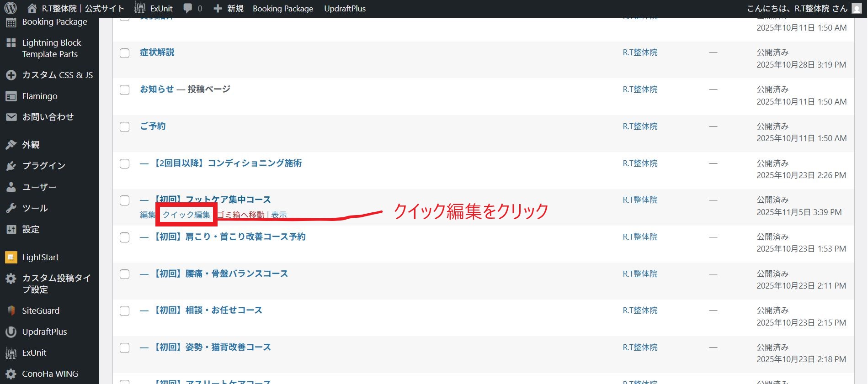Image resolution: width=868 pixels, height=384 pixels.
Task: Click クイック編集 under フットケア集中コース
Action: 186,215
